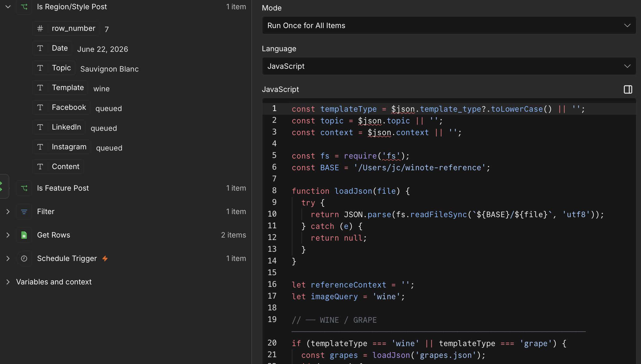The image size is (641, 364).
Task: Open the Mode dropdown Run Once for All Items
Action: point(449,25)
